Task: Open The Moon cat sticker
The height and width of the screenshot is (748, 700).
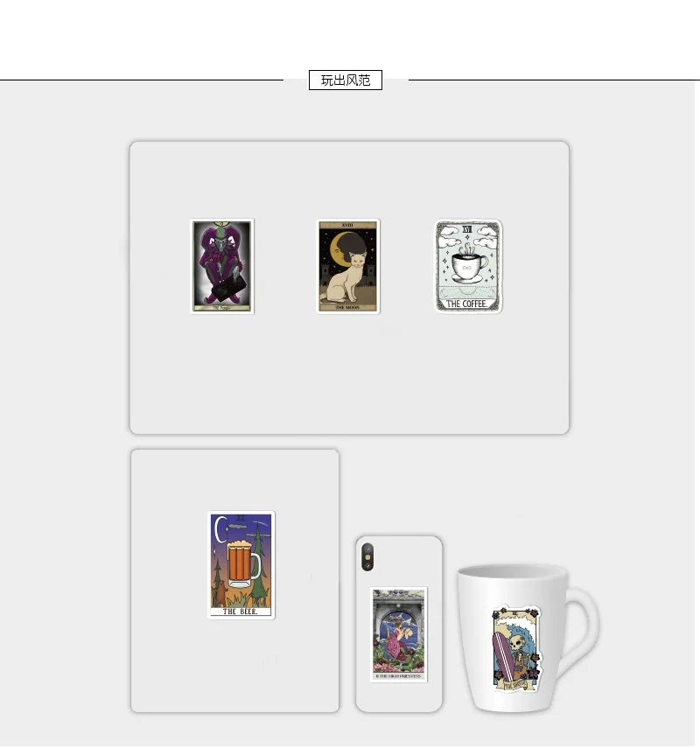Action: pos(348,266)
